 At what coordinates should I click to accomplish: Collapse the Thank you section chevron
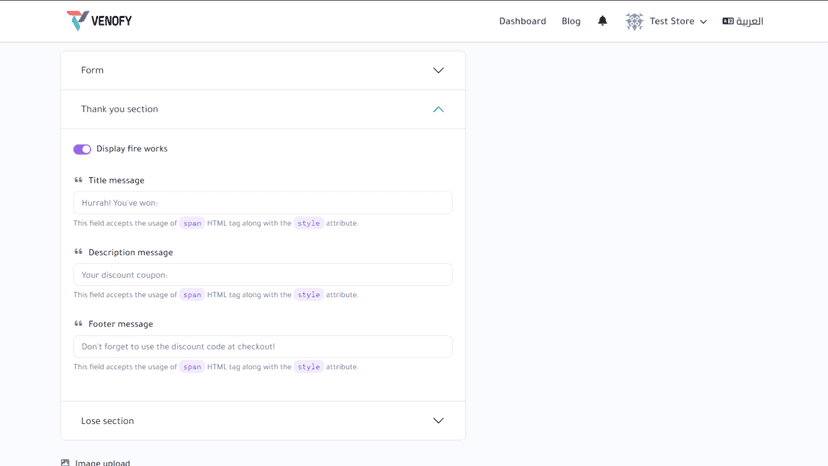point(438,109)
